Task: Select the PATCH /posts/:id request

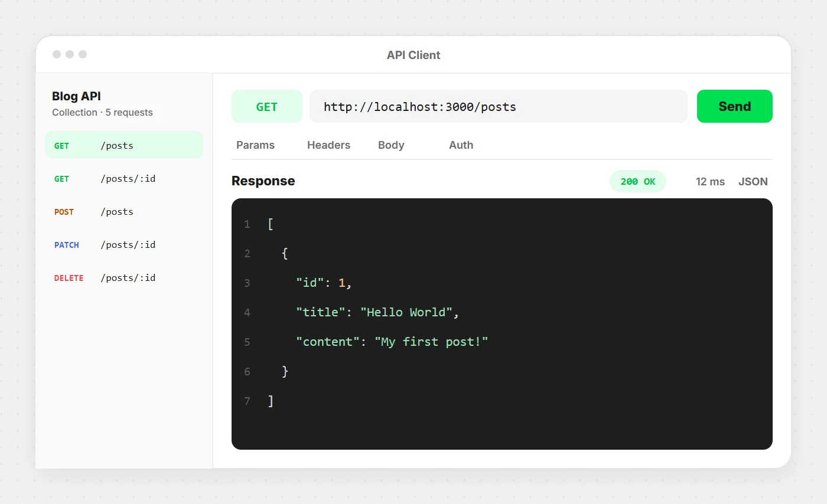Action: click(x=124, y=244)
